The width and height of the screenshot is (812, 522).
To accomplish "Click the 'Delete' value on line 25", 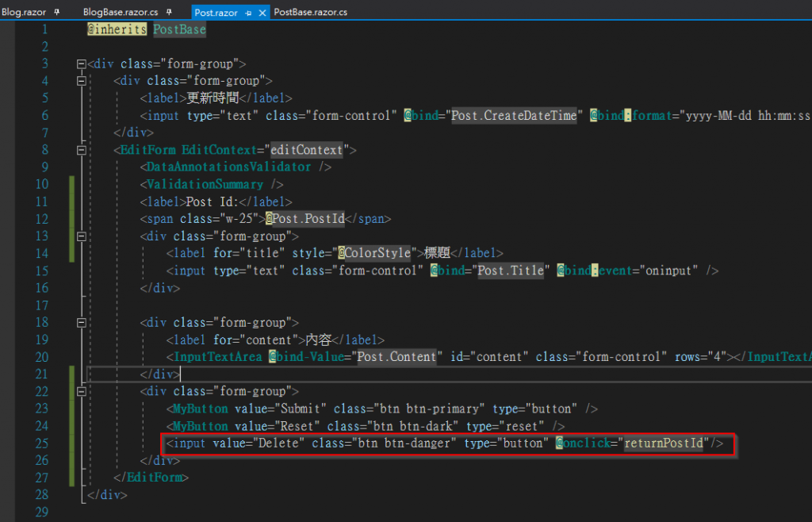I will [278, 443].
